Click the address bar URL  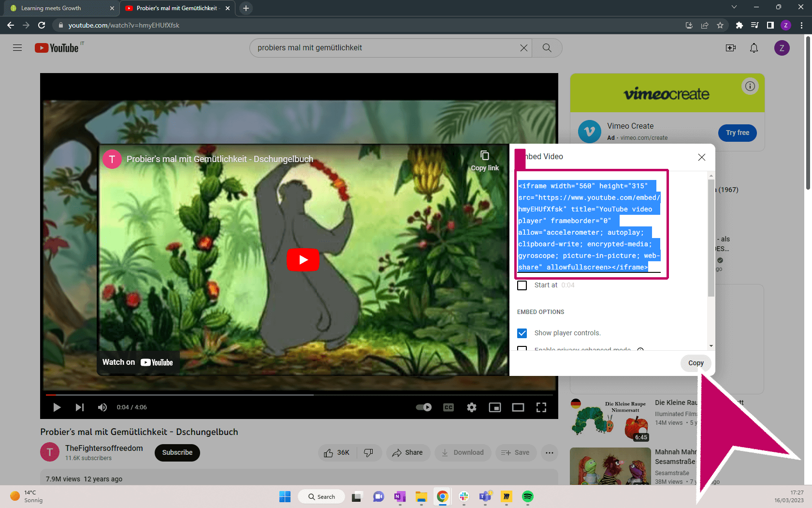[124, 25]
